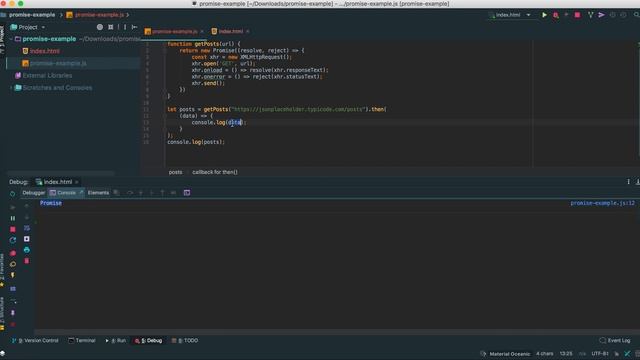
Task: View breakpoints using red circles icon in Debug sidebar
Action: 13,253
